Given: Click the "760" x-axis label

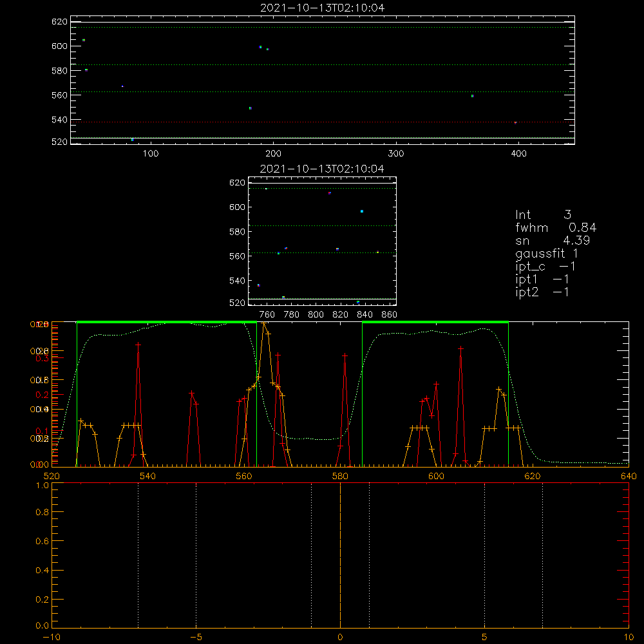Looking at the screenshot, I should click(x=267, y=315).
